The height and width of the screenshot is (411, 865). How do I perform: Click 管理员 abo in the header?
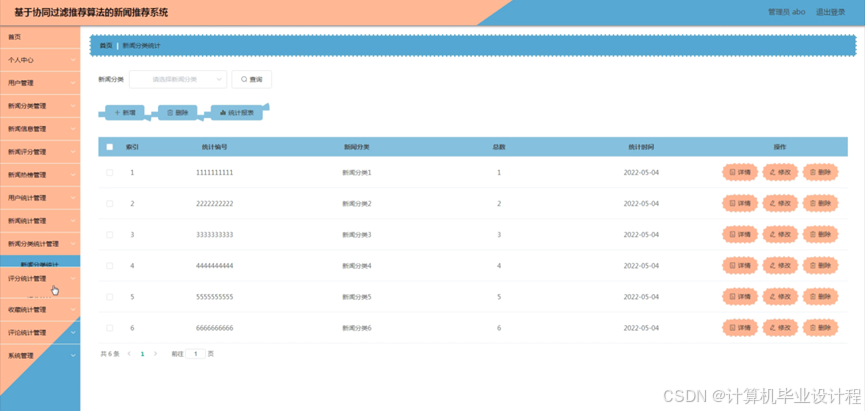787,12
